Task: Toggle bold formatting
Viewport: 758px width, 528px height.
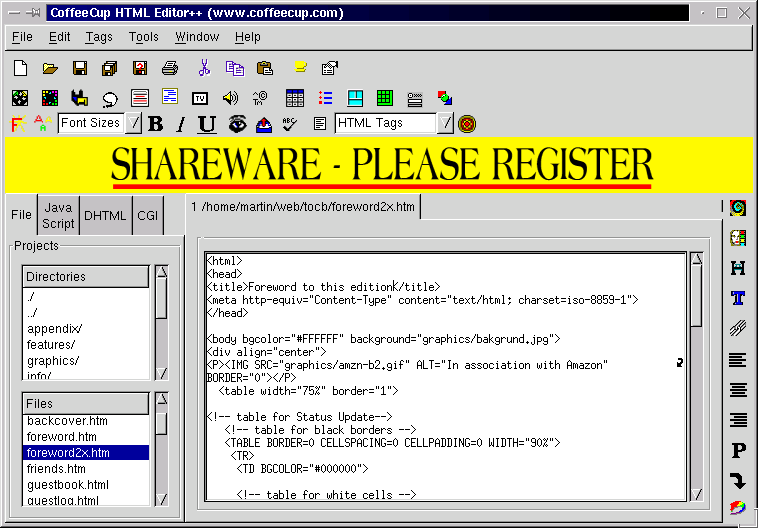Action: click(x=155, y=124)
